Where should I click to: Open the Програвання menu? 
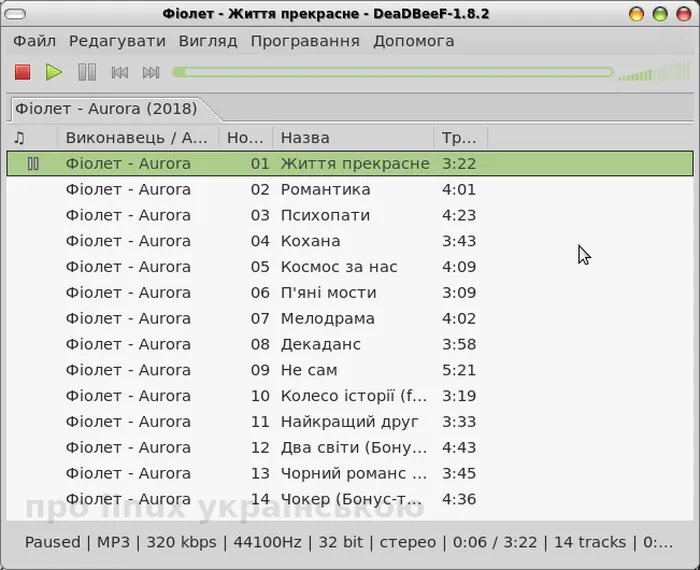coord(305,41)
